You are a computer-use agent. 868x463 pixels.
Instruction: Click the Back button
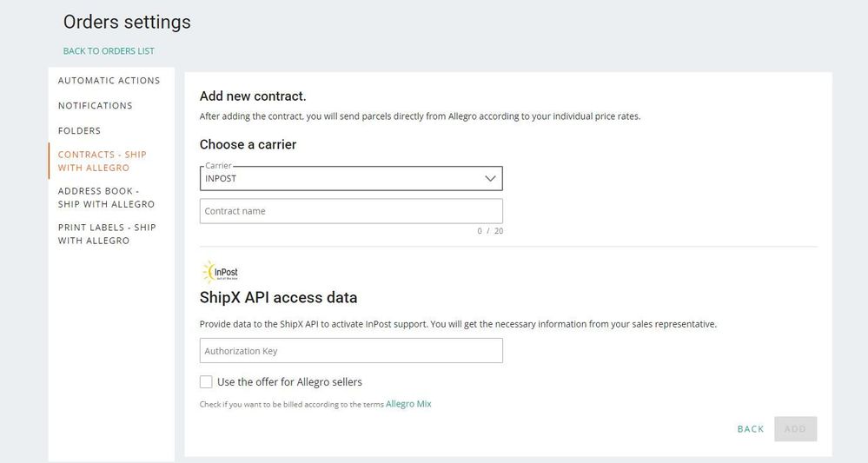[x=751, y=429]
